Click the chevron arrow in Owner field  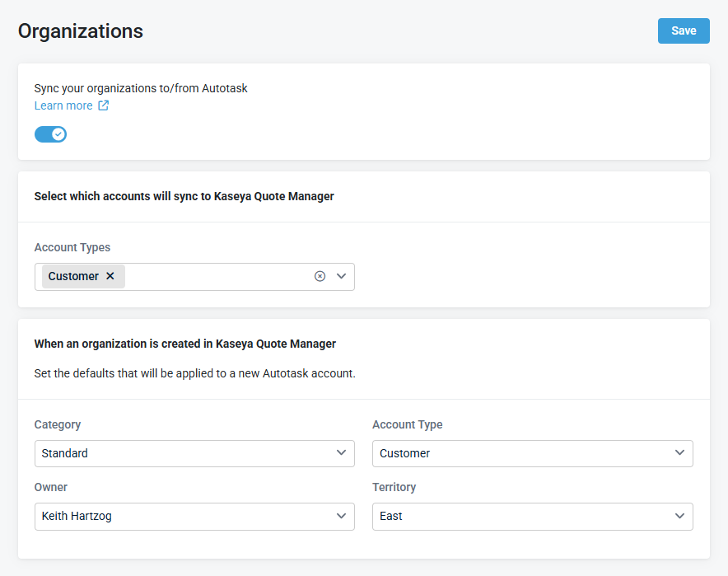click(x=342, y=516)
